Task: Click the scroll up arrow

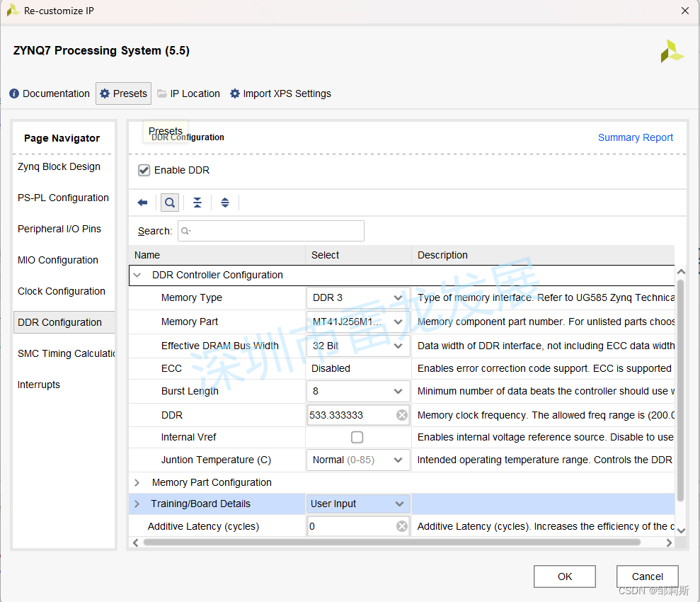Action: coord(681,271)
